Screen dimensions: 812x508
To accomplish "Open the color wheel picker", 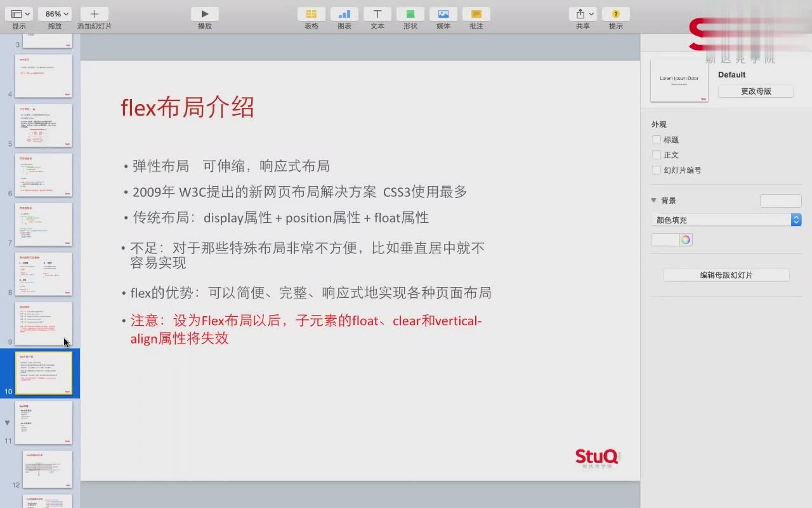I will (685, 239).
